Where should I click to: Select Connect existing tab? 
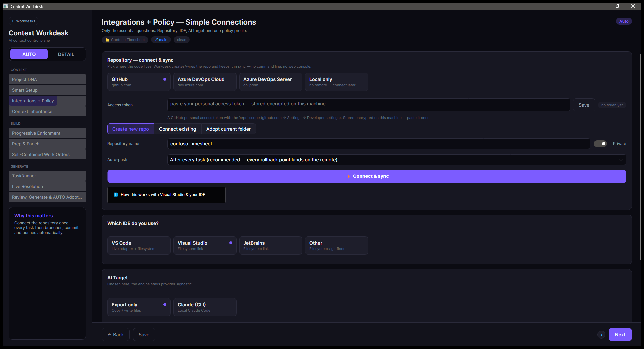tap(178, 129)
